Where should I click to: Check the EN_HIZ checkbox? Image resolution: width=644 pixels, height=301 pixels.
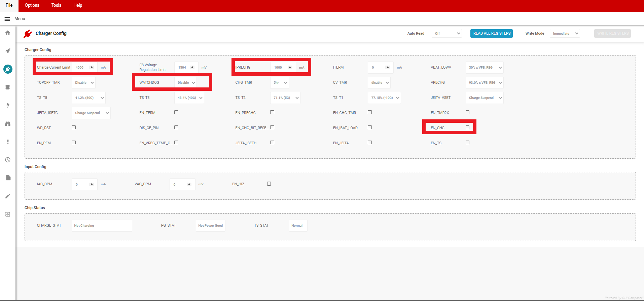[269, 184]
